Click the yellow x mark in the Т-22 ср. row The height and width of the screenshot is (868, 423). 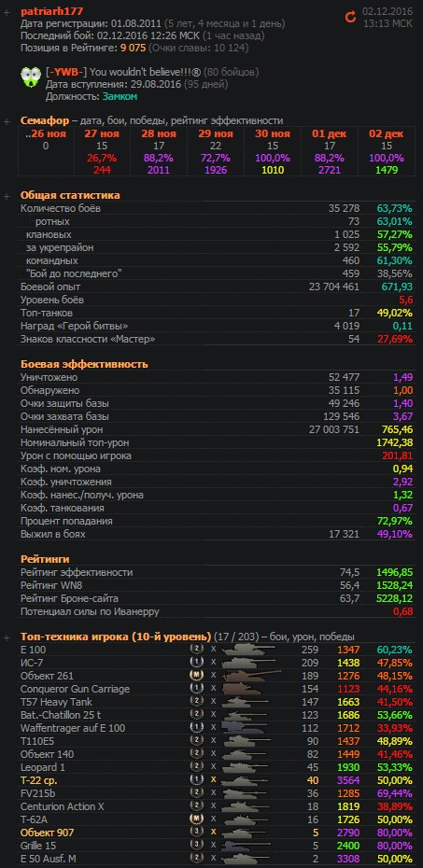click(x=213, y=780)
